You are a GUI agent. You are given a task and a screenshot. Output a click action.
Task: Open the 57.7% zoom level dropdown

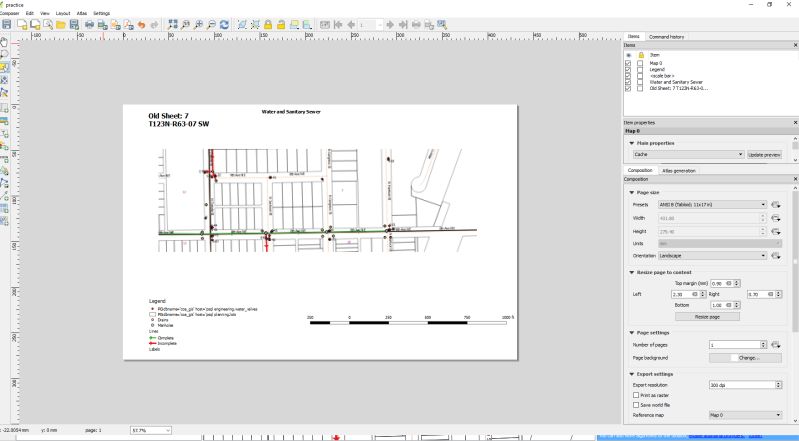coord(151,430)
